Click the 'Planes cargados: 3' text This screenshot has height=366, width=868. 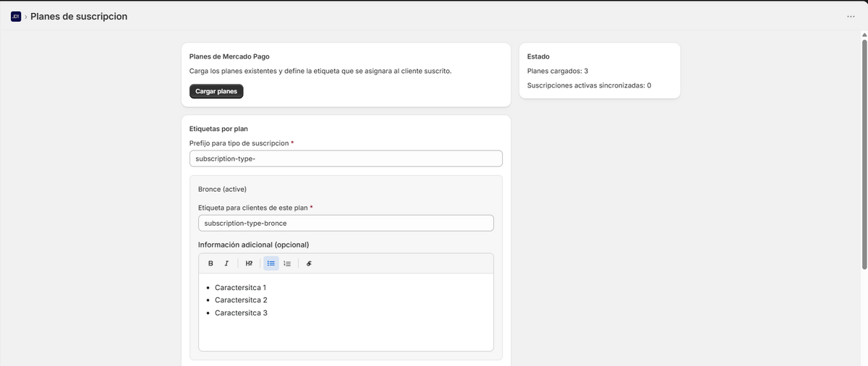[x=558, y=71]
